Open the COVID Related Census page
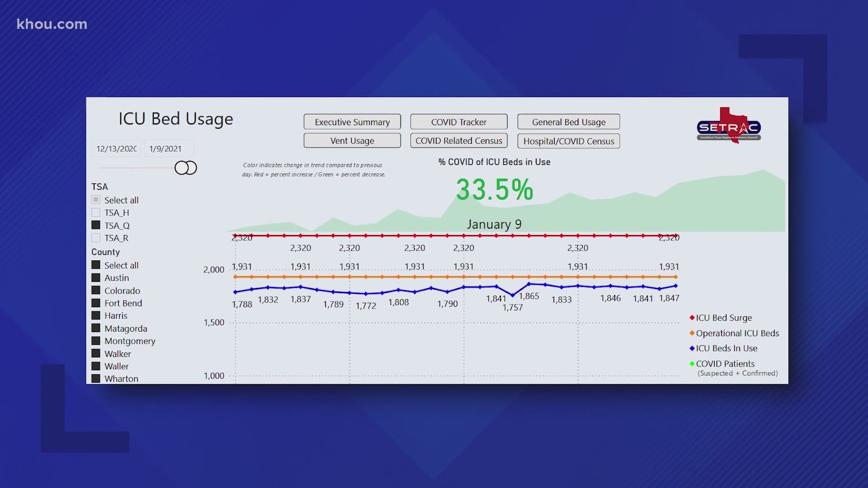Viewport: 868px width, 488px height. (x=459, y=141)
